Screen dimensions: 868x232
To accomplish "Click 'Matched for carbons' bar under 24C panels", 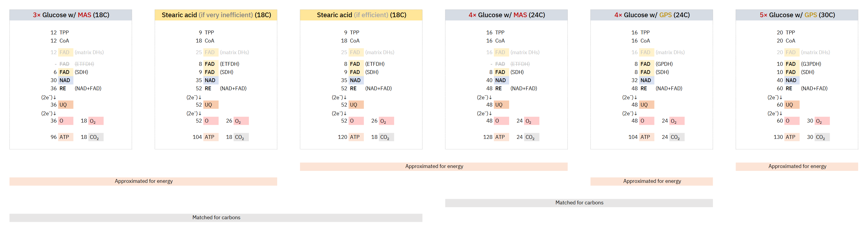I will coord(579,203).
